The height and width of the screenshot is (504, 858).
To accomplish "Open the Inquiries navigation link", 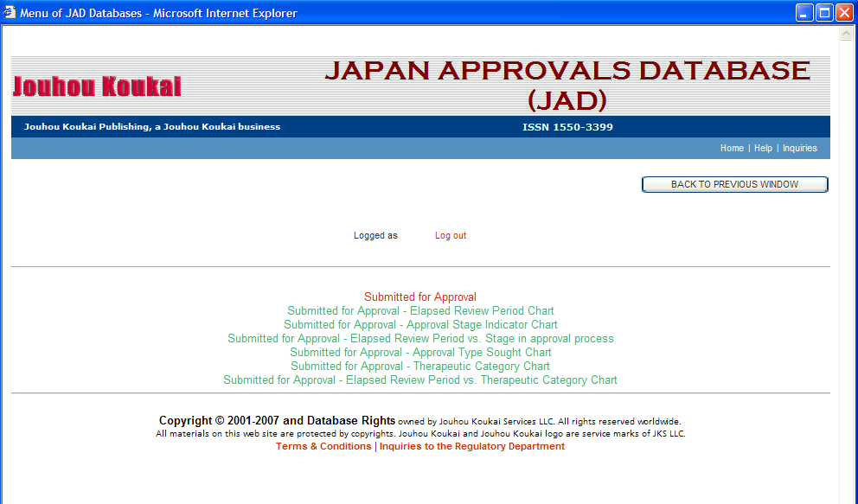I will [x=799, y=148].
